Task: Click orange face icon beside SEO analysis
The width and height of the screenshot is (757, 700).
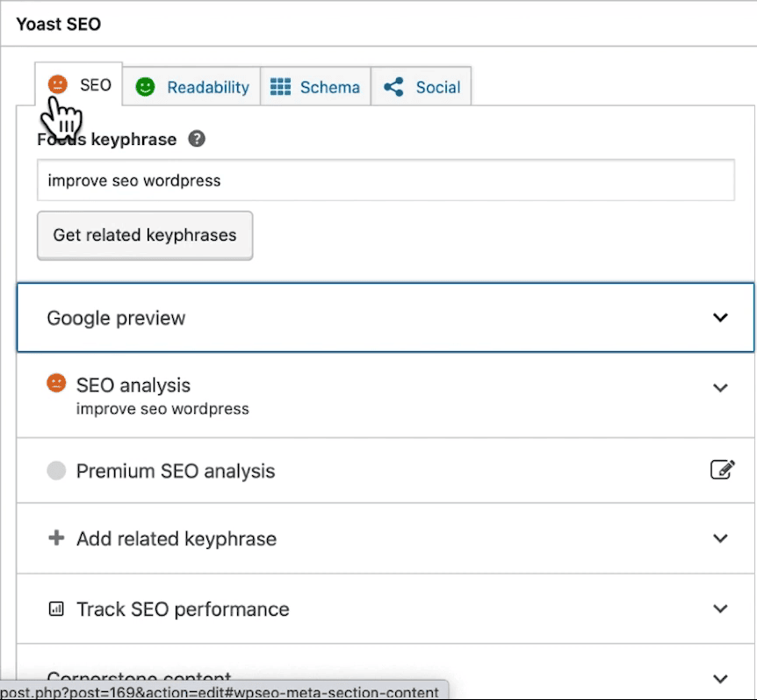Action: (56, 383)
